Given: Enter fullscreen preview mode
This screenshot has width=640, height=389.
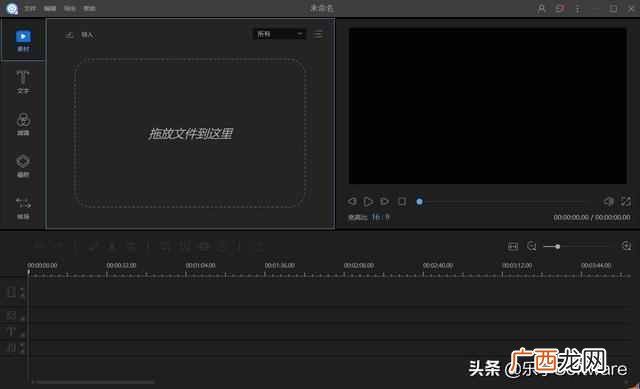Looking at the screenshot, I should tap(626, 201).
